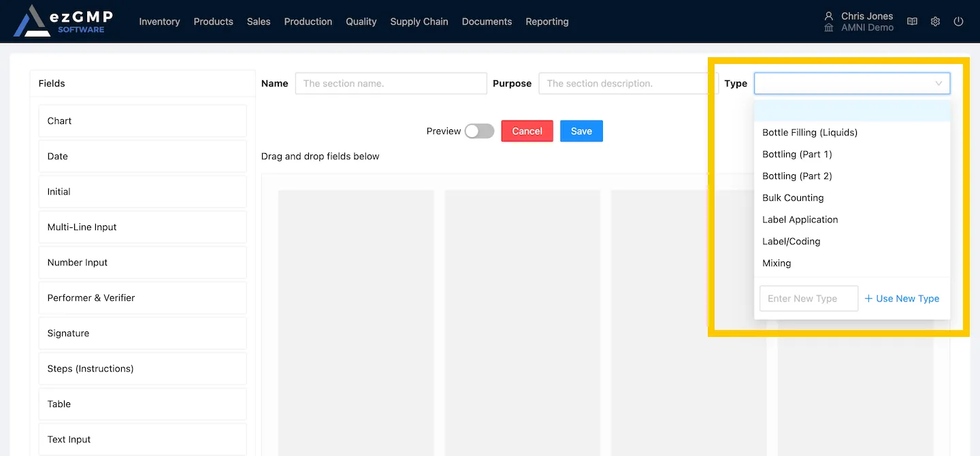Click the ezGMP Software logo
The width and height of the screenshot is (980, 456).
(63, 21)
